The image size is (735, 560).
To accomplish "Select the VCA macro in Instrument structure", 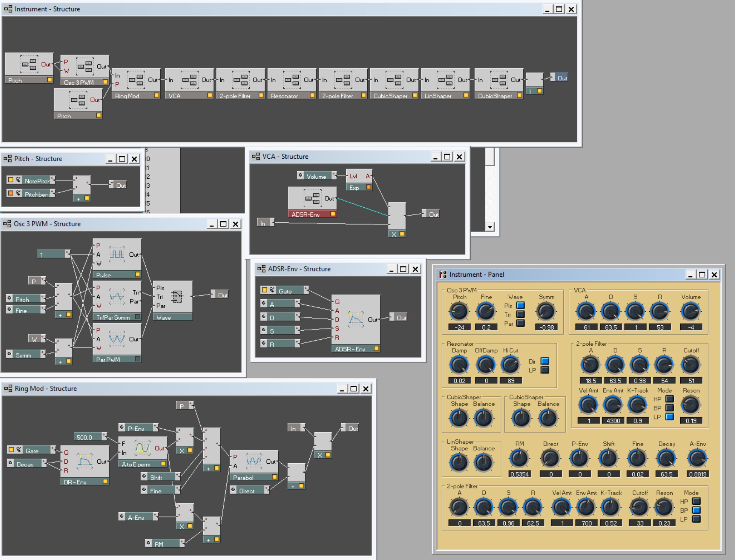I will tap(189, 84).
